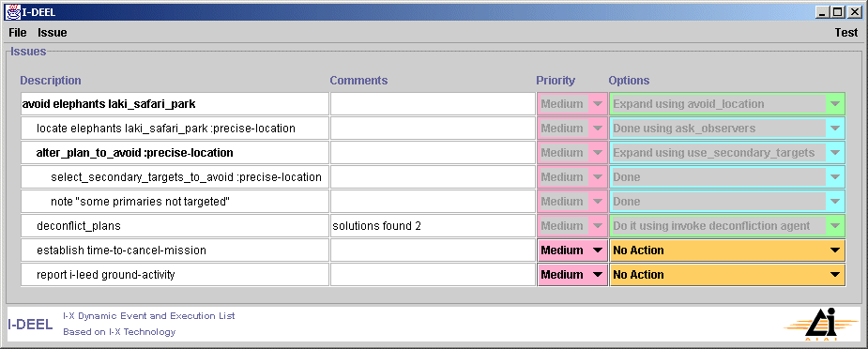Open Priority dropdown for avoid elephants row
This screenshot has width=868, height=349.
(571, 104)
